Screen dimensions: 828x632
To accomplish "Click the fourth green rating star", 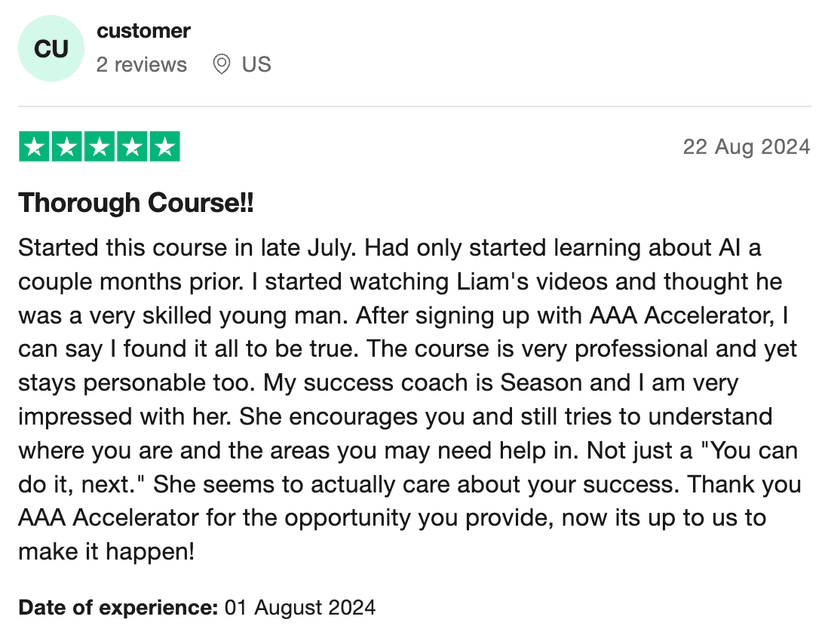I will pyautogui.click(x=132, y=148).
